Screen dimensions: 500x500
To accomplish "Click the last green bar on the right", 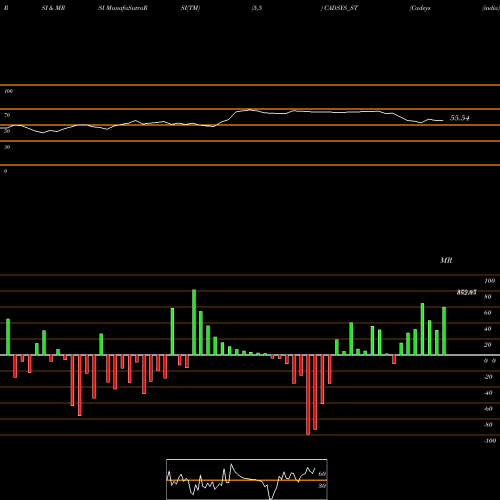I will click(444, 331).
